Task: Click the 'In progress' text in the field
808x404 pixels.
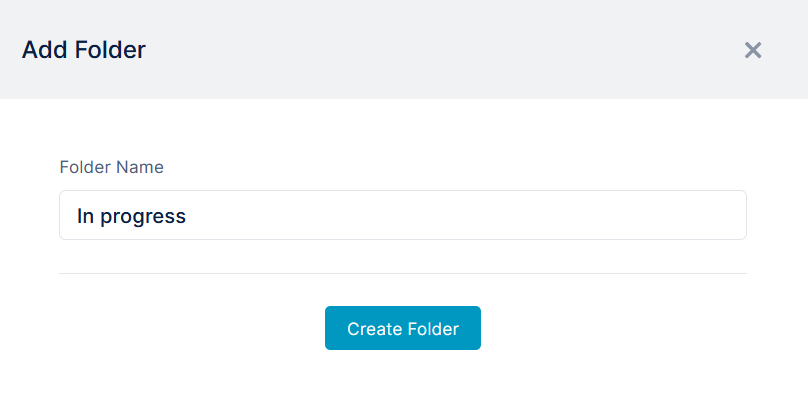Action: 131,216
